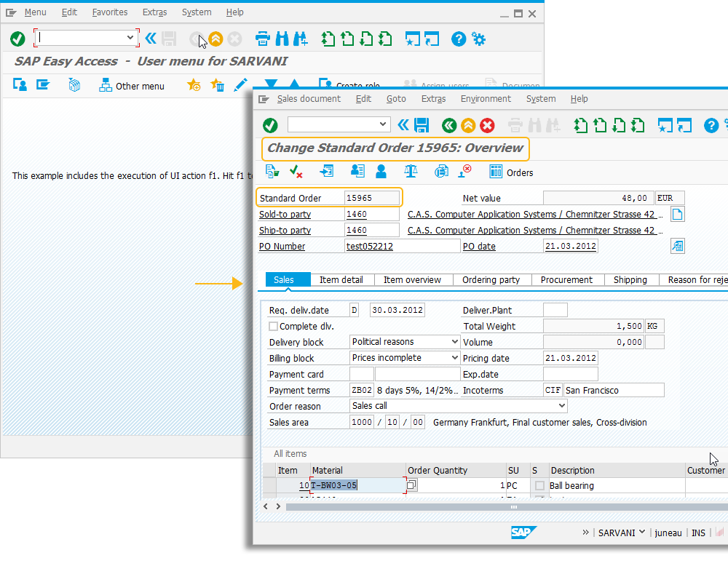Click the Display sold-to party person icon
The image size is (728, 582).
(381, 171)
